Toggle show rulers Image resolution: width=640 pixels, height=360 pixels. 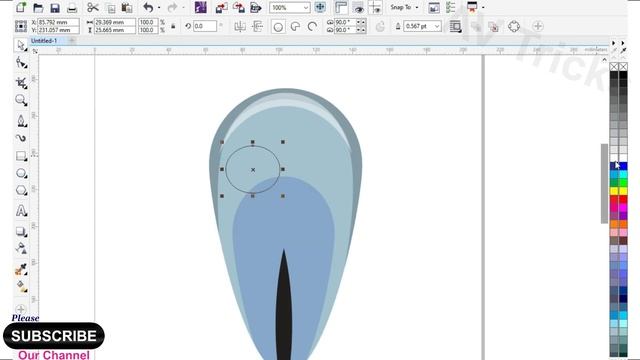[x=341, y=7]
